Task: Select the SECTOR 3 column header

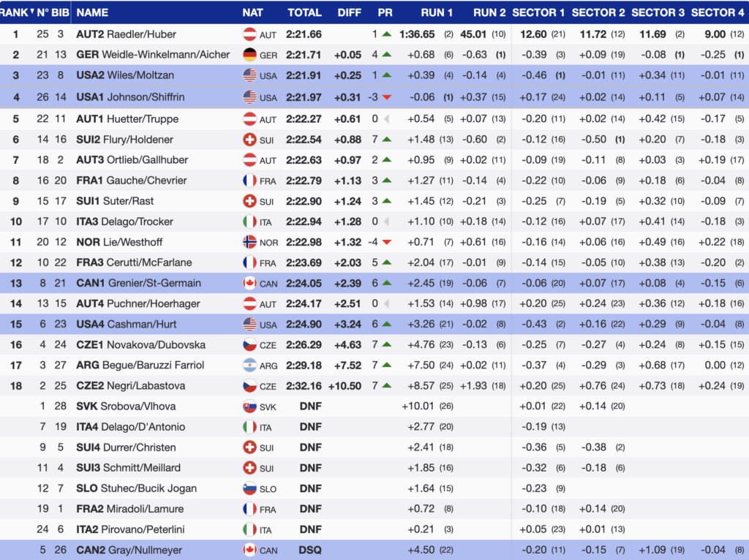Action: point(658,12)
